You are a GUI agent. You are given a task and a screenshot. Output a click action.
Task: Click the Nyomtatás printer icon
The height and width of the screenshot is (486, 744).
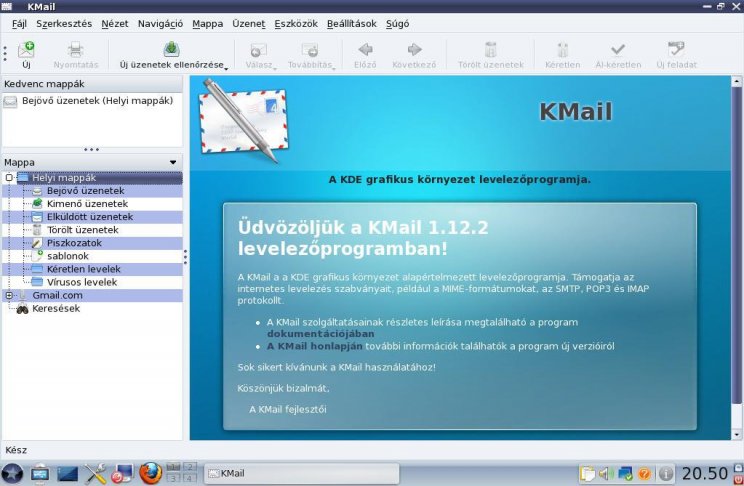tap(75, 50)
